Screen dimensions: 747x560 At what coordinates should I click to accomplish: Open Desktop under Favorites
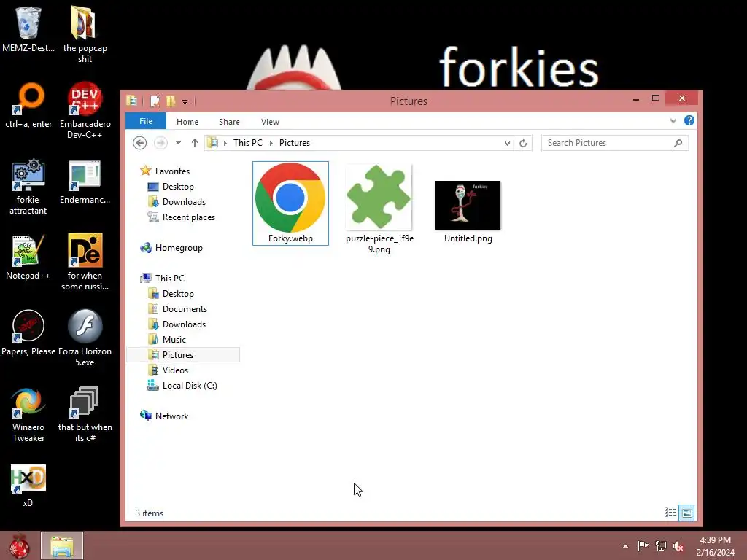pos(171,187)
